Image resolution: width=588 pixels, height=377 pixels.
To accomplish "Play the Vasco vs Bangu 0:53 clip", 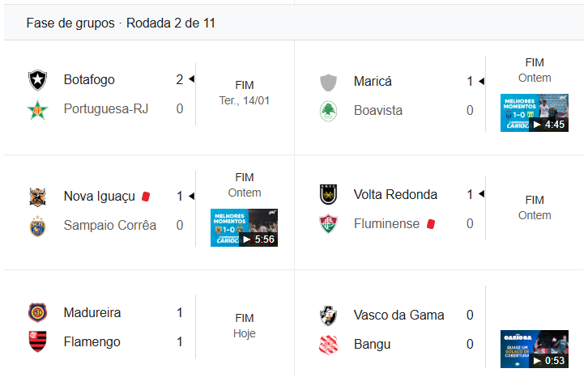I will tap(534, 349).
